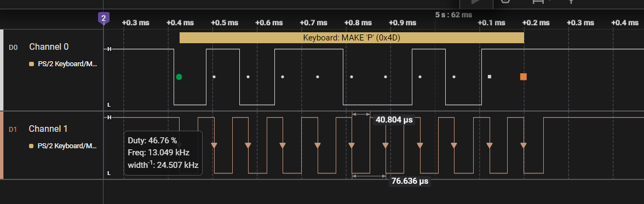This screenshot has width=644, height=204.
Task: Click the orange stop-bit square on Channel 0
Action: (x=524, y=77)
